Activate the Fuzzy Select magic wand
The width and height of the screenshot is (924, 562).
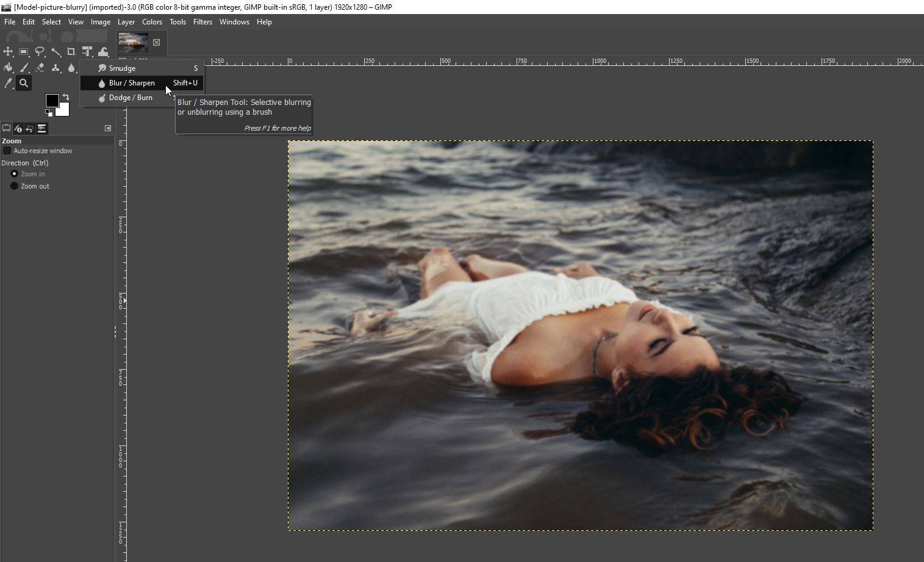click(x=56, y=52)
